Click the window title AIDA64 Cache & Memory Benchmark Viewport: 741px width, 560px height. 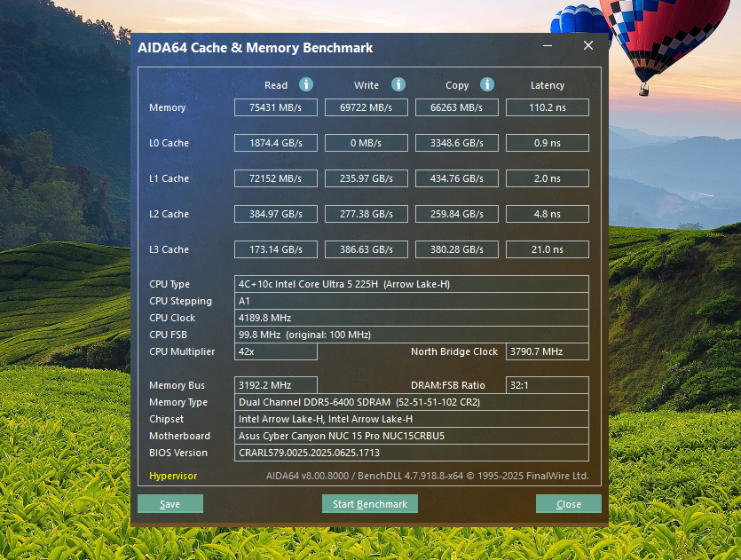(256, 48)
